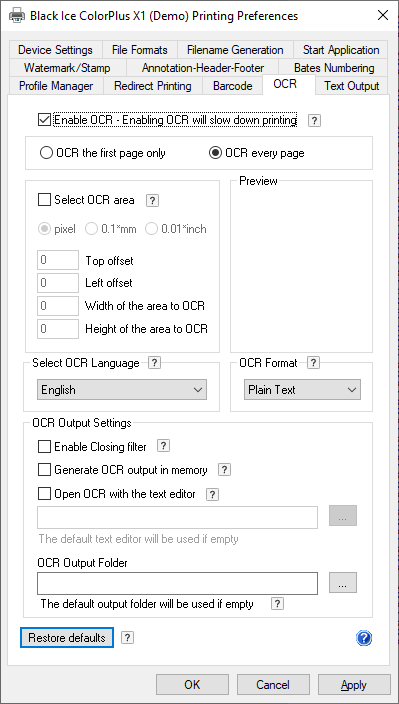Click the blue help circle icon
This screenshot has height=704, width=399.
coord(364,638)
